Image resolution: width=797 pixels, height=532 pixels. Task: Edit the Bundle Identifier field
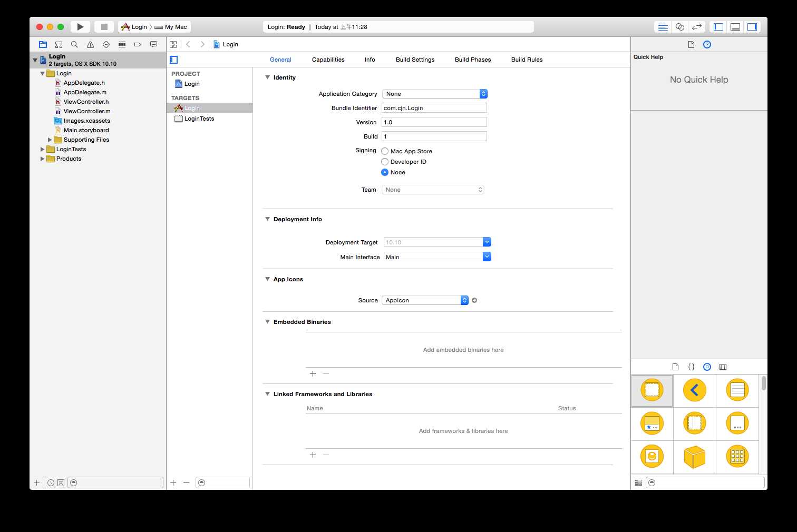point(434,108)
